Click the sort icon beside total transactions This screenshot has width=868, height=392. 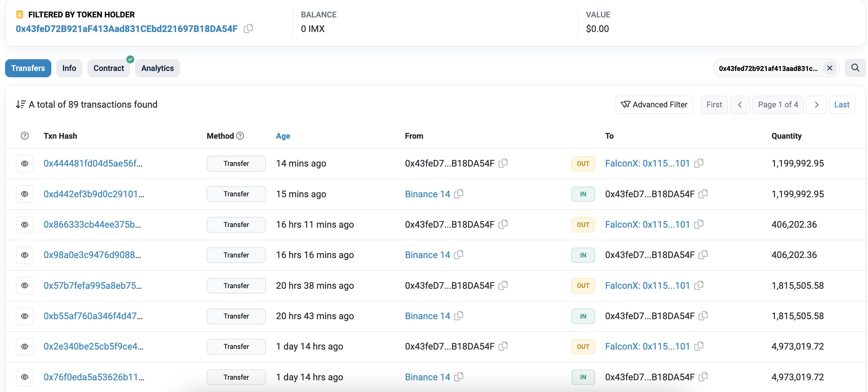point(21,104)
